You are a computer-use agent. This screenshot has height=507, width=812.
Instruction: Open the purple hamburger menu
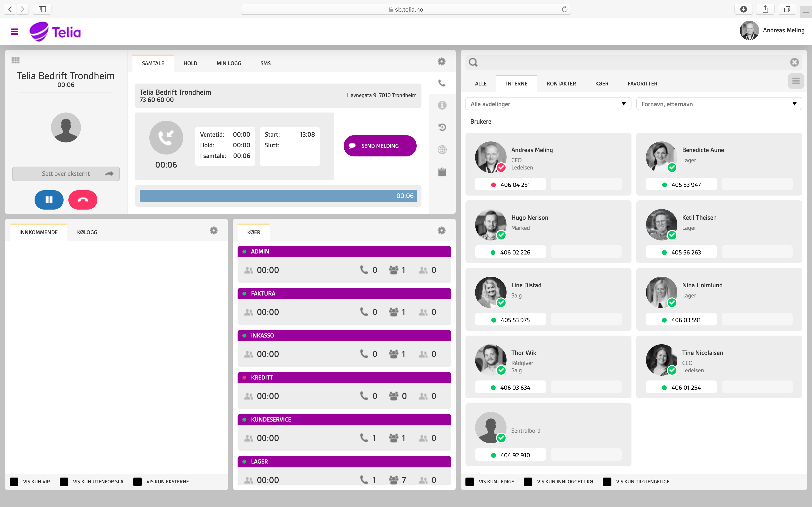click(14, 32)
